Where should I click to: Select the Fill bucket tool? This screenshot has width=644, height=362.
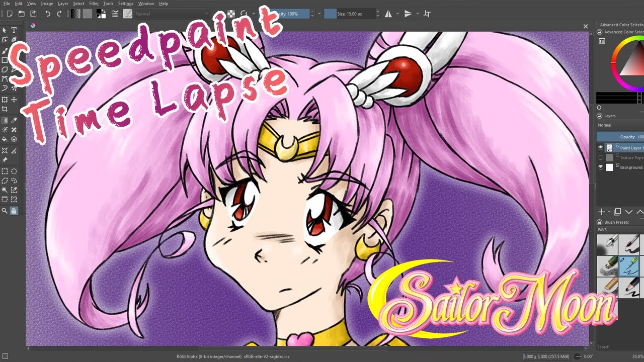coord(5,139)
